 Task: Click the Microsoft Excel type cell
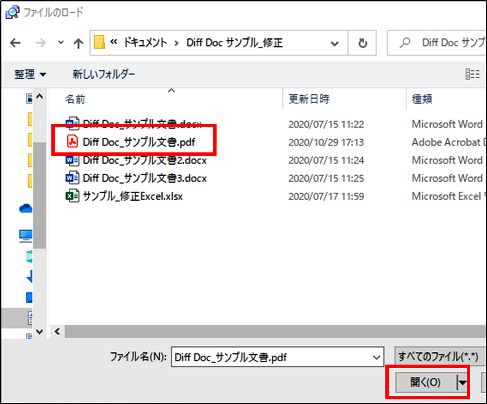pyautogui.click(x=449, y=196)
